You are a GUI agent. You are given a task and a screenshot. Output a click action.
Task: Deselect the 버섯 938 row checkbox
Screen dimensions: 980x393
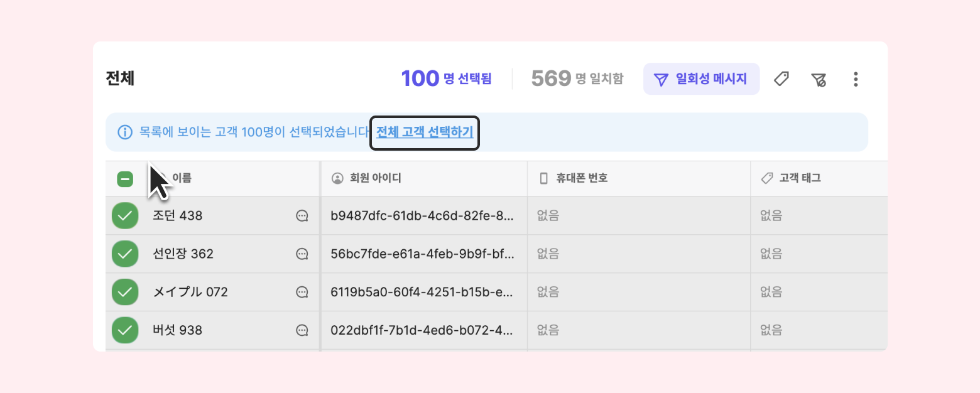[125, 330]
